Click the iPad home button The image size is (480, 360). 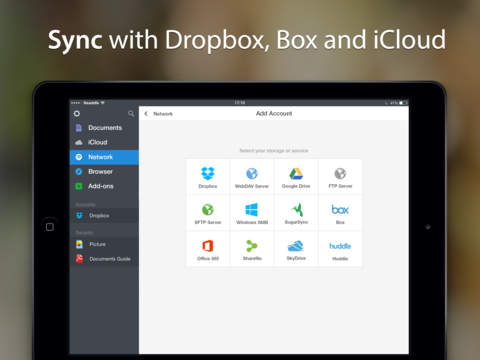click(x=50, y=227)
